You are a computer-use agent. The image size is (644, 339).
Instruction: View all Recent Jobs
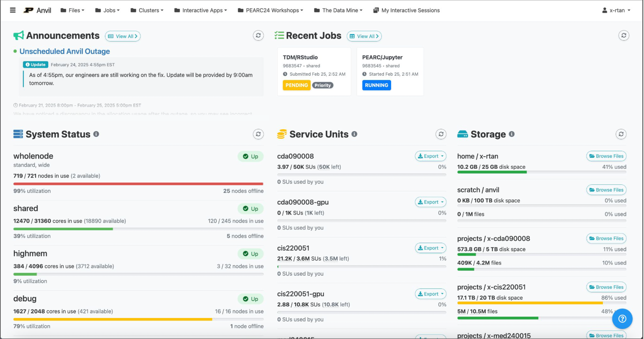pyautogui.click(x=364, y=36)
